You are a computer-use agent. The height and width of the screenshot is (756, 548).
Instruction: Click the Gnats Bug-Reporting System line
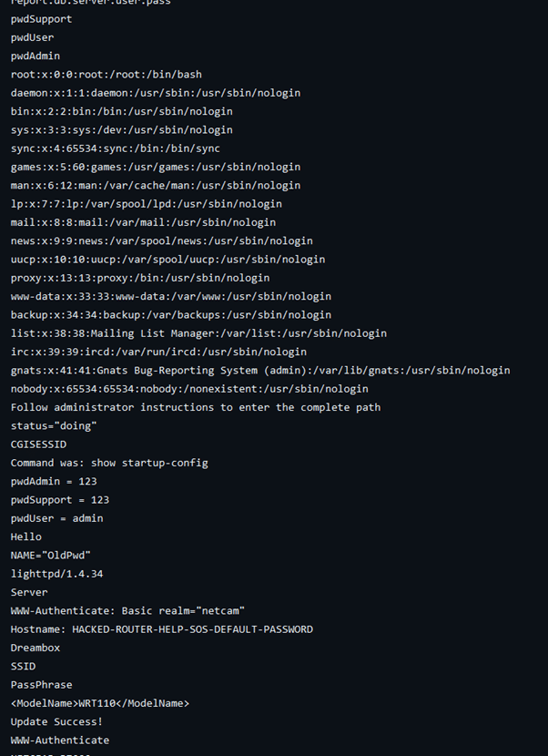click(x=260, y=370)
